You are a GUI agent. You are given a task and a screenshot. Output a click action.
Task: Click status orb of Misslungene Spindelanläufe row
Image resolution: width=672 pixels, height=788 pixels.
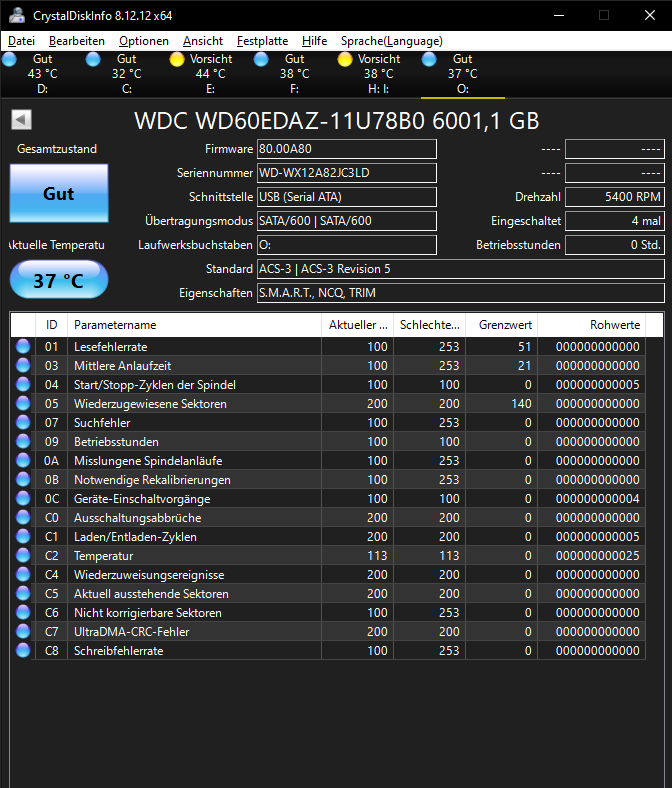23,460
